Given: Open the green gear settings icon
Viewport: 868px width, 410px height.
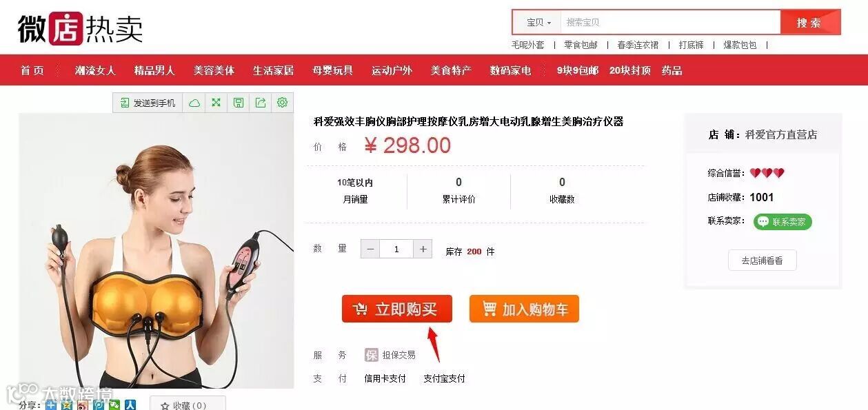Looking at the screenshot, I should click(x=282, y=103).
